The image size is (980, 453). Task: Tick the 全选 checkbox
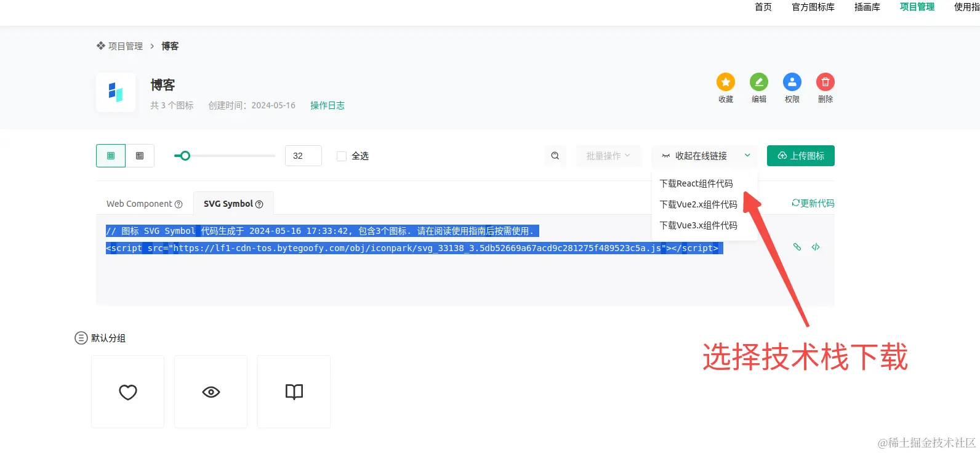pos(342,156)
